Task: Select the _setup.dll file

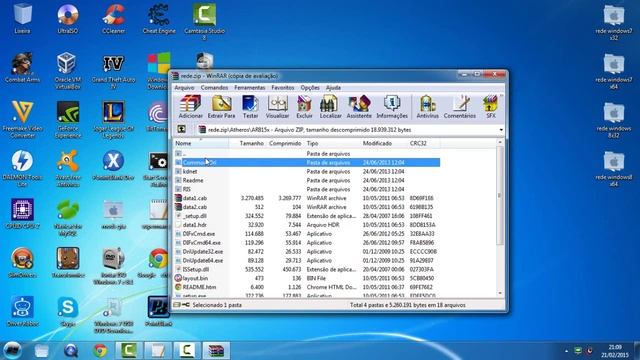Action: (307, 216)
